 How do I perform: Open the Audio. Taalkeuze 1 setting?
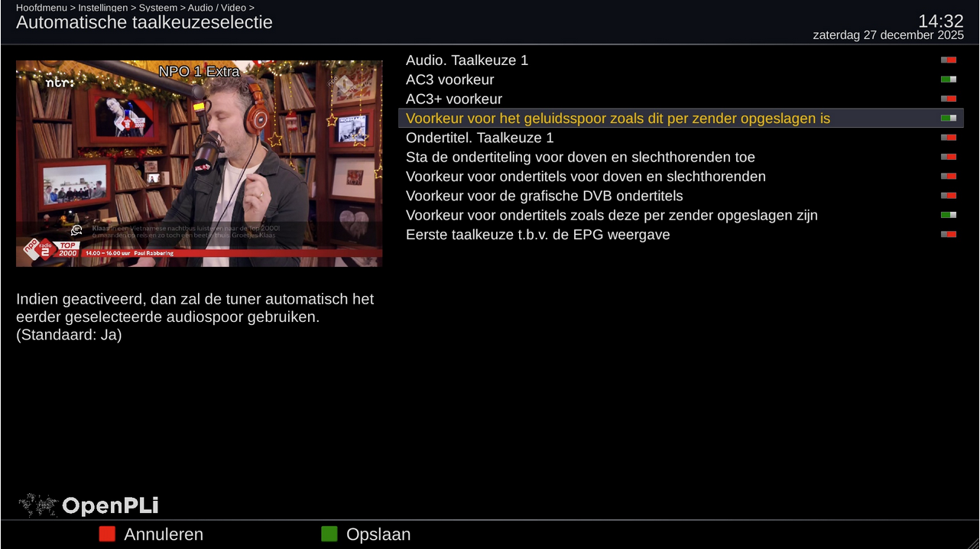coord(681,60)
